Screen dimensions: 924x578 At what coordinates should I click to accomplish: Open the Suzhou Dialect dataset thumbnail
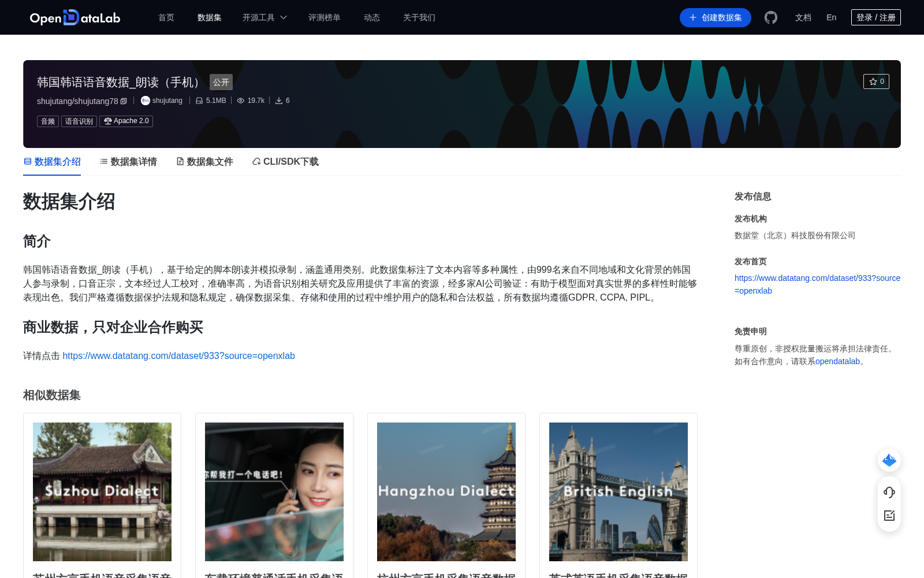[102, 492]
